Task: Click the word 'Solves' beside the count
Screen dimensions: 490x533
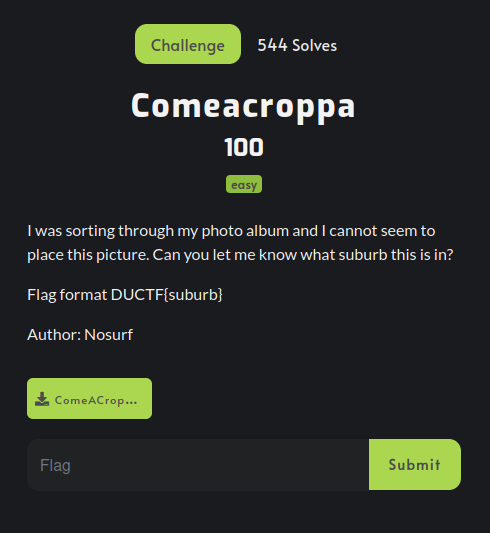Action: point(315,45)
